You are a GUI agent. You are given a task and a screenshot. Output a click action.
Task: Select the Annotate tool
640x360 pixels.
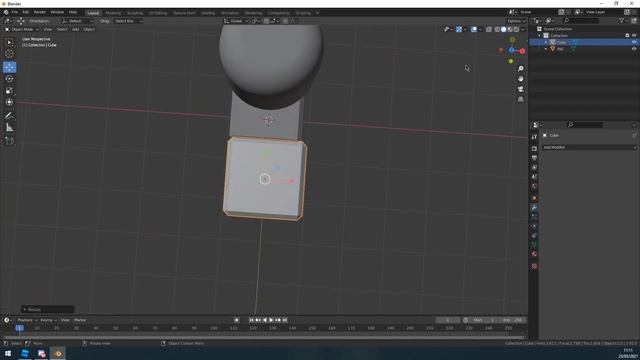[9, 116]
